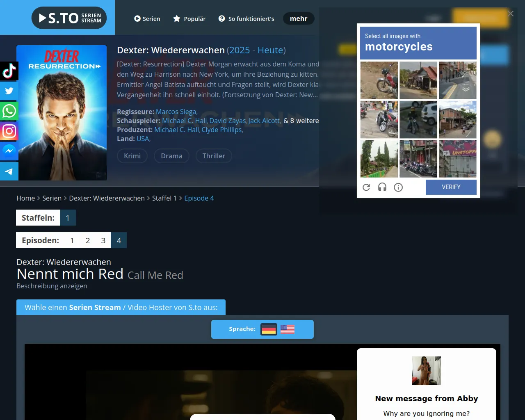Show the "& 8 weitere" actors
This screenshot has width=525, height=420.
[301, 121]
